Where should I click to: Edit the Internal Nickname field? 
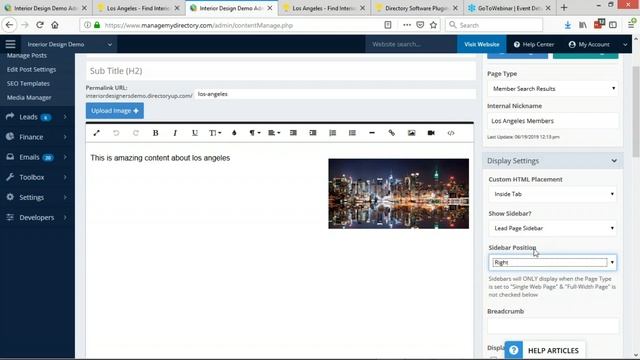(x=552, y=121)
